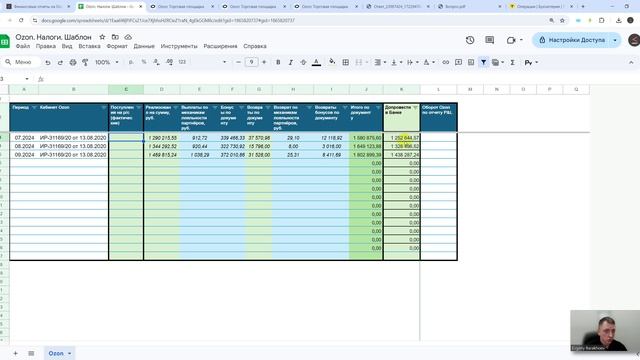Viewport: 640px width, 360px height.
Task: Format as currency in the toolbar
Action: (x=131, y=62)
